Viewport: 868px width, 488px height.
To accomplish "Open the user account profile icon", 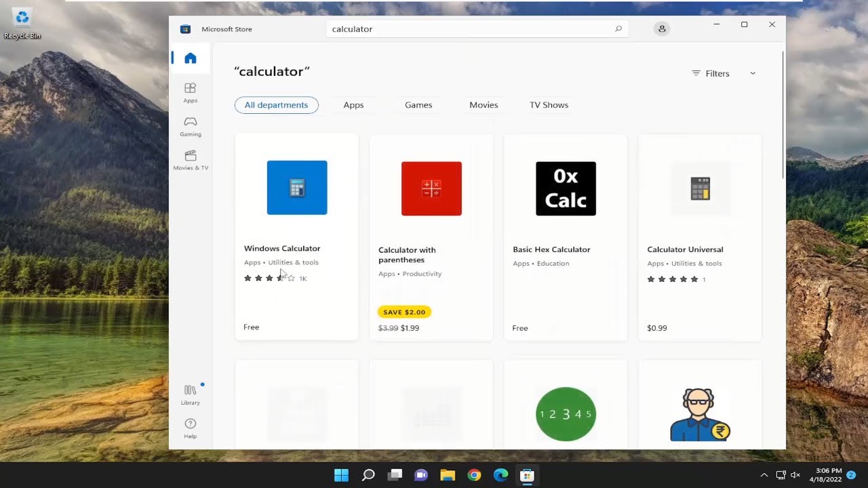I will tap(662, 29).
